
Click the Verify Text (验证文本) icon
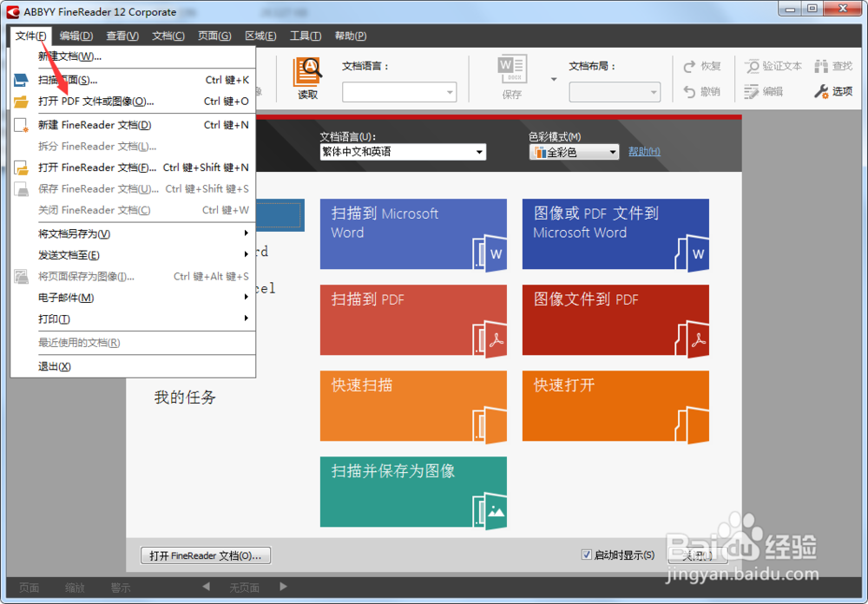(x=751, y=67)
